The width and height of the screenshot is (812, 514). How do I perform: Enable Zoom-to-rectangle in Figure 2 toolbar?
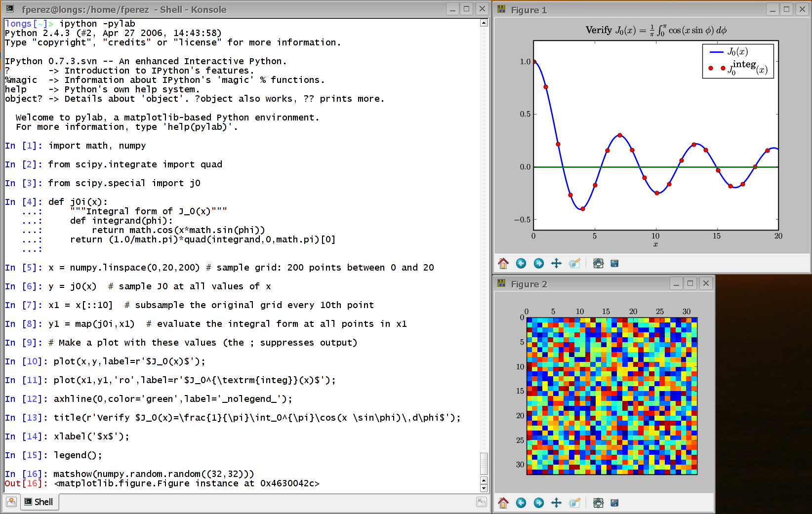574,503
